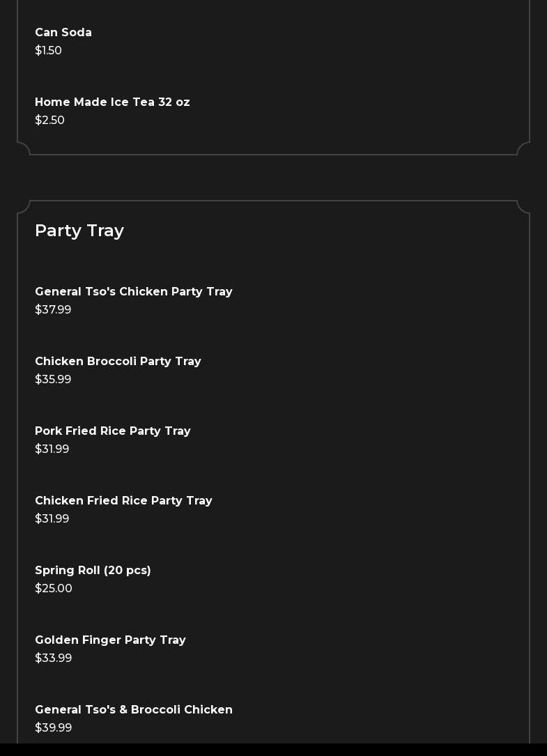Viewport: 547px width, 756px height.
Task: Open Pork Fried Rice Party Tray
Action: [x=113, y=431]
